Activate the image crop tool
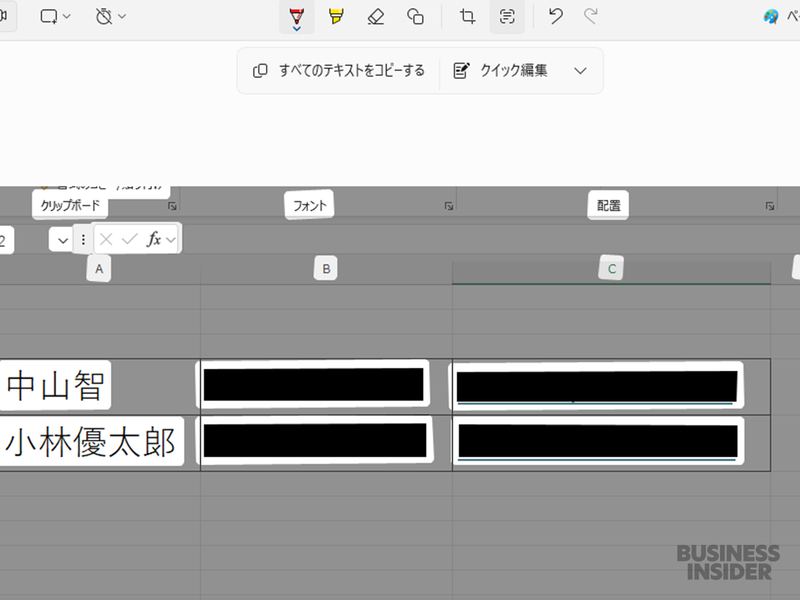The width and height of the screenshot is (800, 600). click(467, 16)
